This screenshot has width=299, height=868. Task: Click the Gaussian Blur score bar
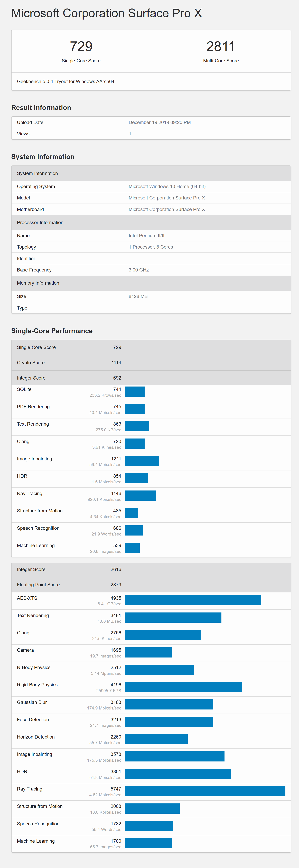coord(169,704)
